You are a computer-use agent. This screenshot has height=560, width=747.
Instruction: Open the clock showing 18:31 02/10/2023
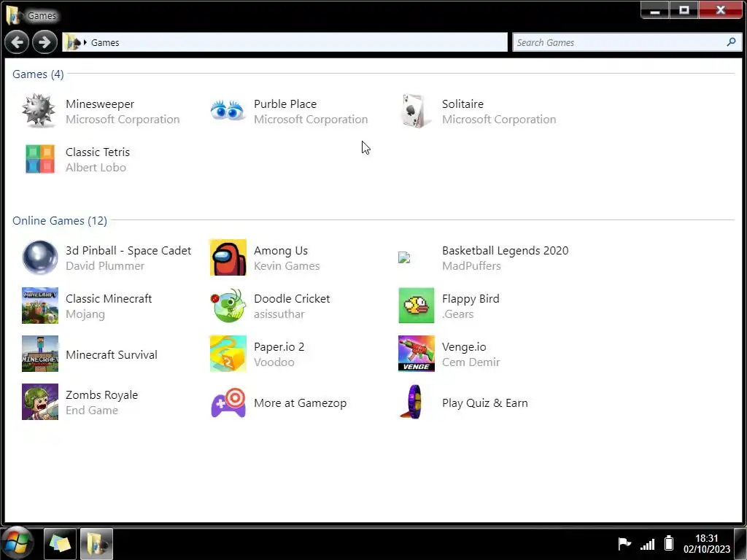pos(706,543)
